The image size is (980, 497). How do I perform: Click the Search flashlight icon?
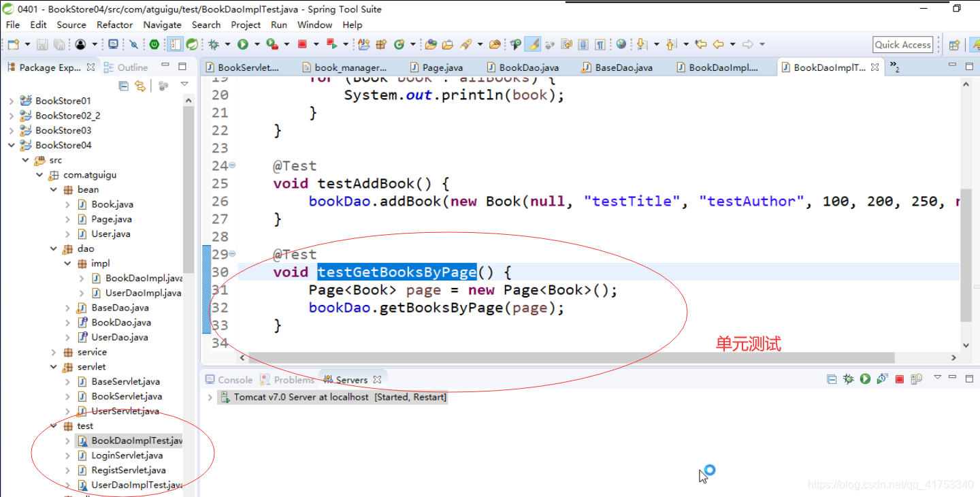pos(466,44)
